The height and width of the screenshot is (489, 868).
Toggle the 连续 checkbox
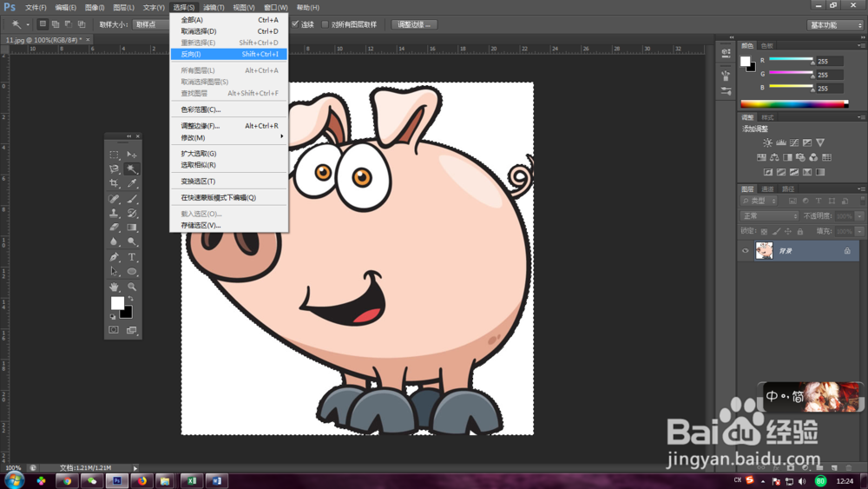[295, 24]
